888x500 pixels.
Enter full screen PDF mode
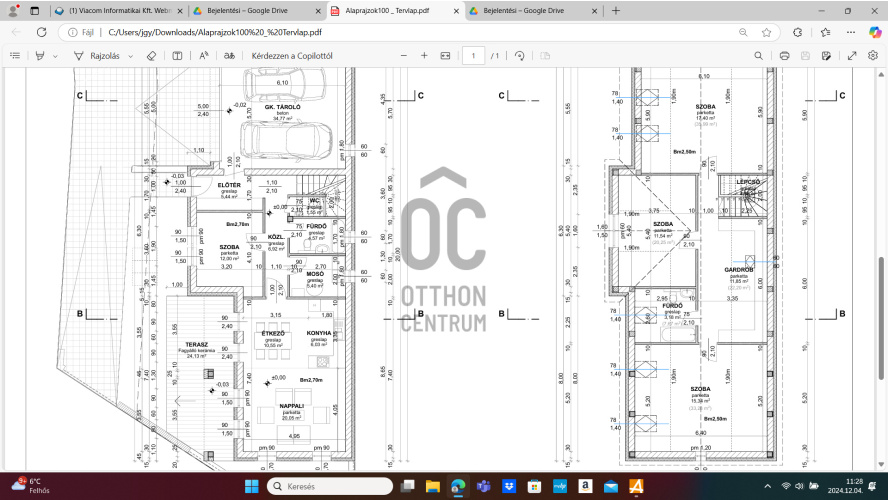click(852, 55)
